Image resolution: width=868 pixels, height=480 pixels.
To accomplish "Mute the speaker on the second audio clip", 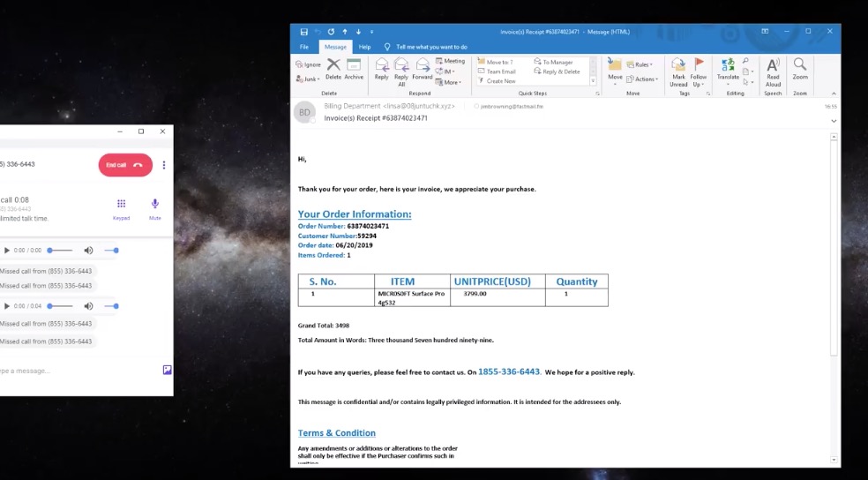I will 88,306.
